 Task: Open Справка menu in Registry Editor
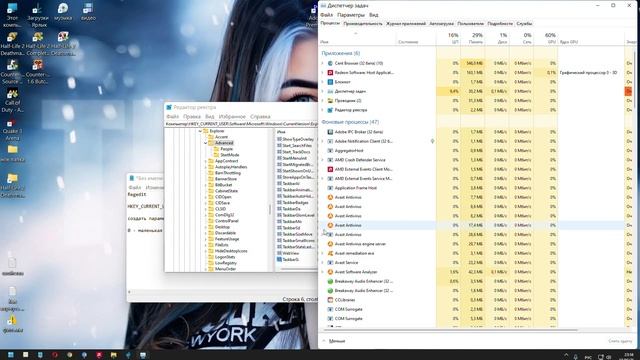pos(260,117)
